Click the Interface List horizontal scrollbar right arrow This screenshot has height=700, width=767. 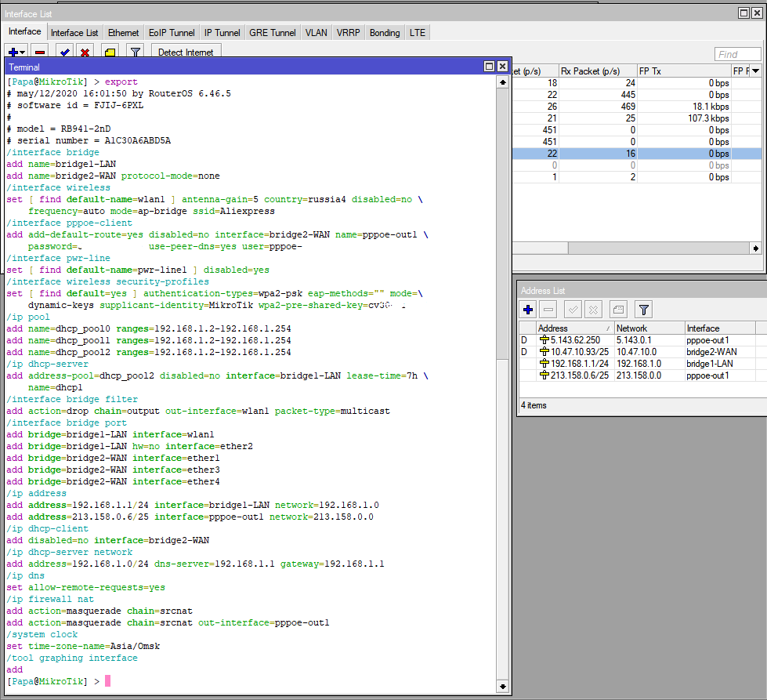click(756, 248)
